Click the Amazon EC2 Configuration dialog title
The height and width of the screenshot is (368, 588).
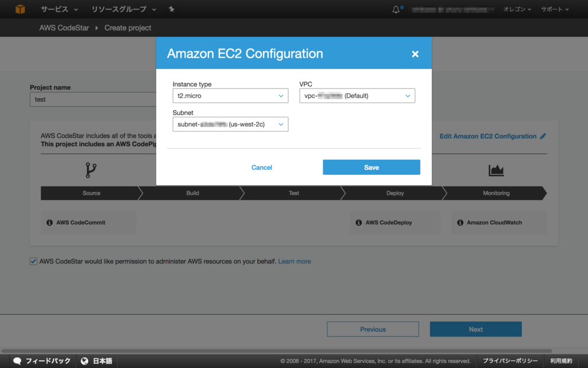click(x=245, y=53)
